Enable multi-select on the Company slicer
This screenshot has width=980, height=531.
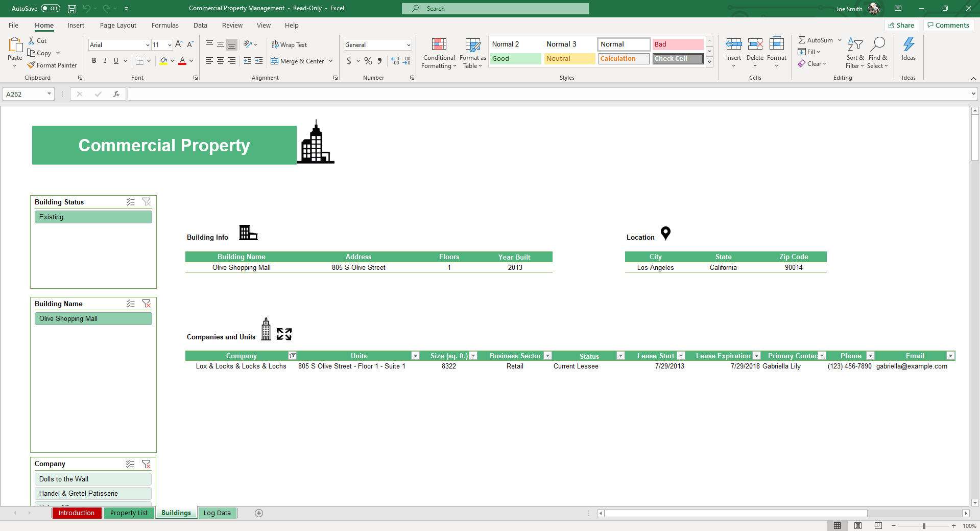(x=130, y=464)
